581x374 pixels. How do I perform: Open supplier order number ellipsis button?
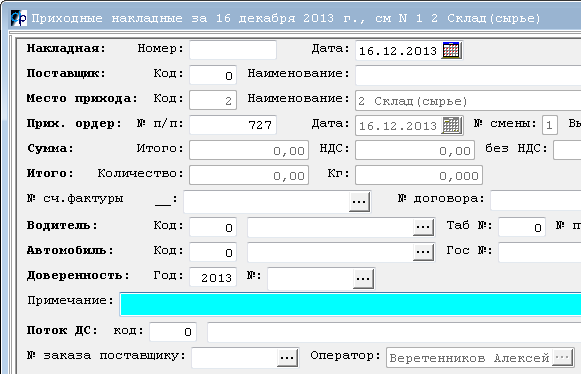pos(287,357)
